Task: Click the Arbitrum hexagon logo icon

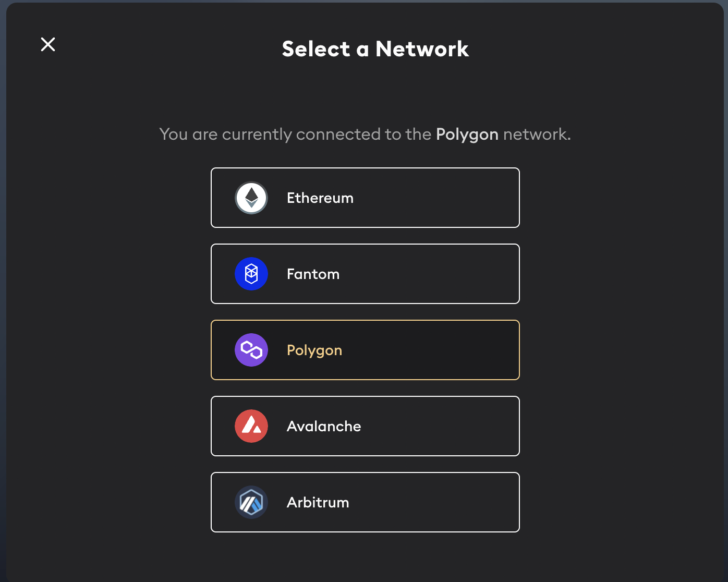Action: 251,502
